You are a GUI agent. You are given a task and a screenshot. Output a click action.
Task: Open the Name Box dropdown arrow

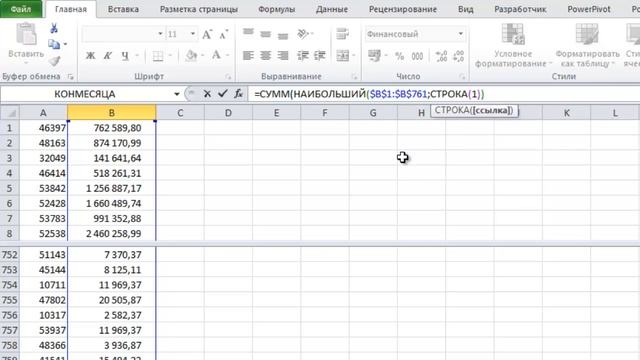point(177,94)
